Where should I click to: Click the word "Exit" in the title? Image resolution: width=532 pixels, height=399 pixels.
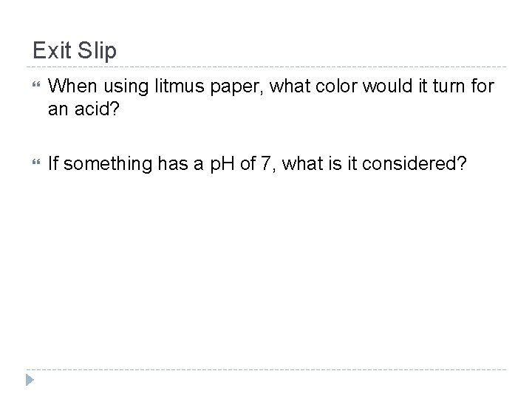[50, 51]
